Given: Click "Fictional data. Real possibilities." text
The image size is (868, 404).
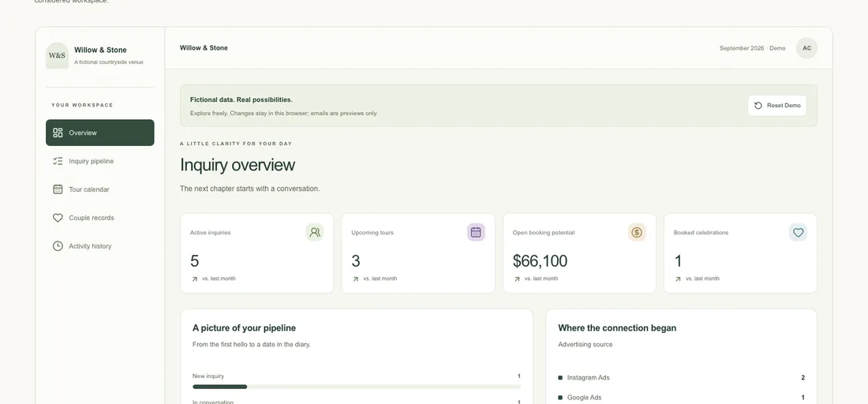Looking at the screenshot, I should (241, 99).
